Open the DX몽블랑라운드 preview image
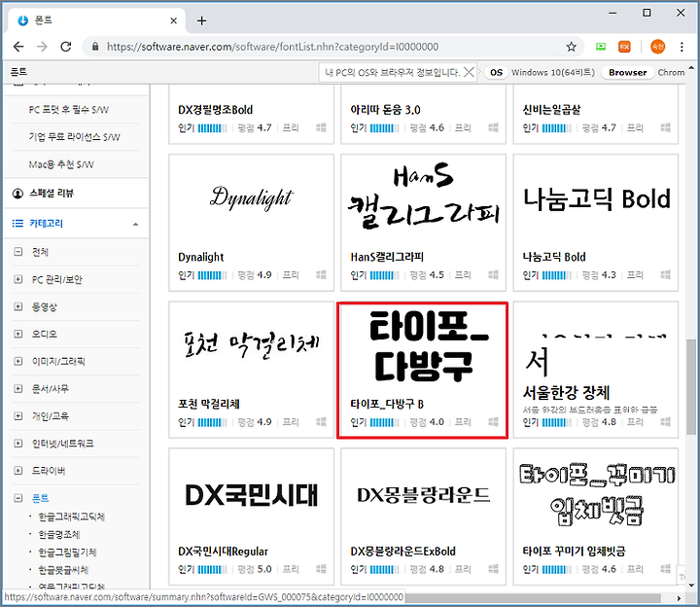 pos(423,495)
